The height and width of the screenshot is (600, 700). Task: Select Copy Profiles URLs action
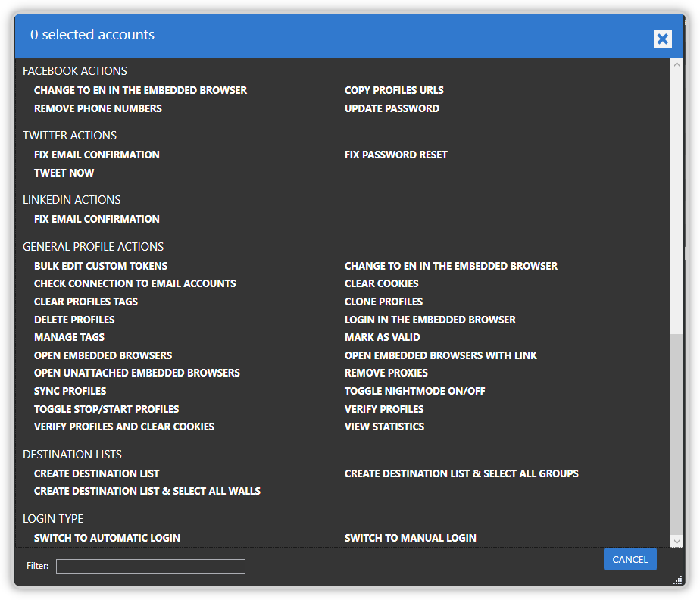[394, 90]
